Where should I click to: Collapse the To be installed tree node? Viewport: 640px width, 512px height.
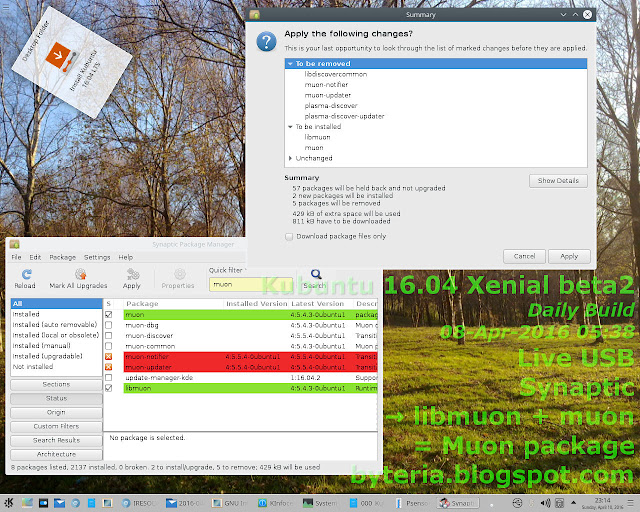click(x=290, y=127)
